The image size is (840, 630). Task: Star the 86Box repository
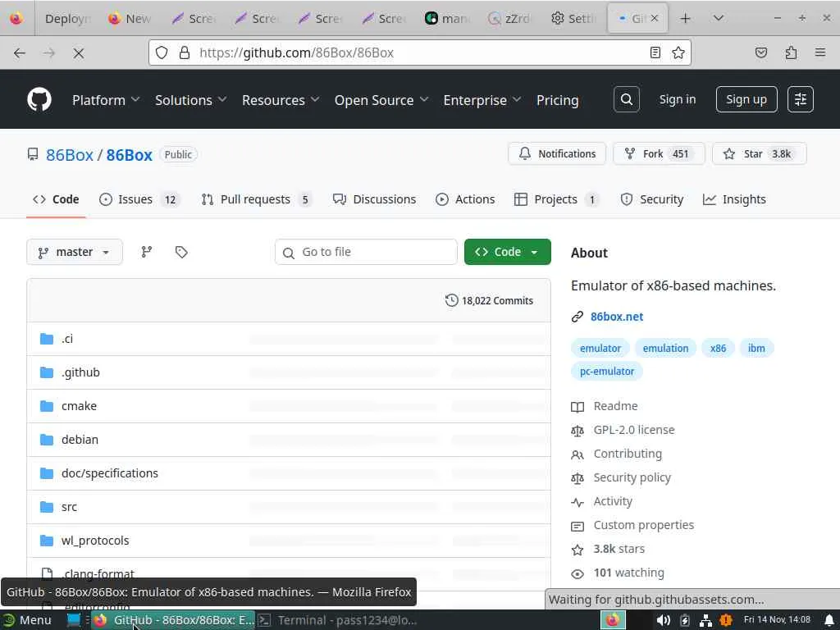(759, 153)
